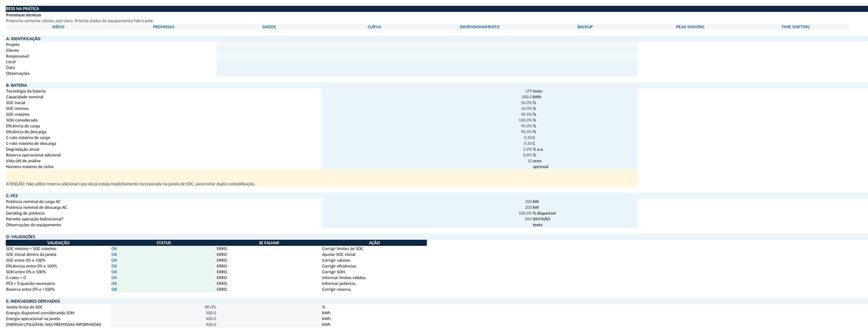Click the STATUS column header
868x332 pixels.
pos(163,243)
